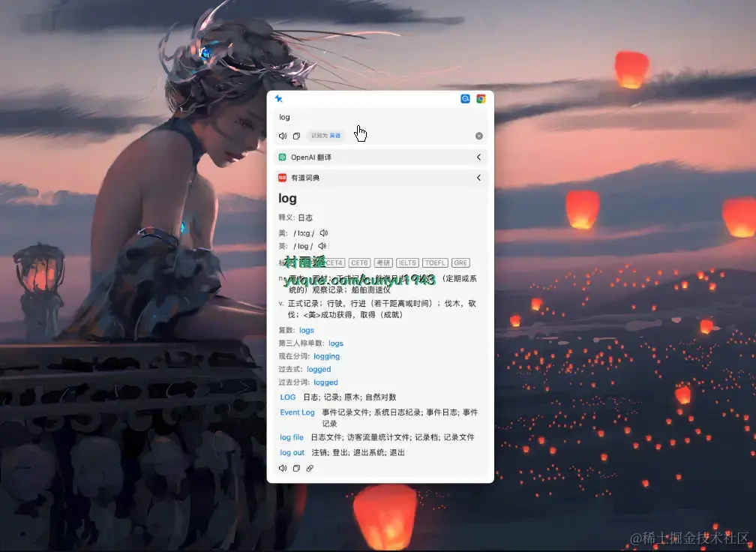Look up the phrase 'log file'

(292, 437)
